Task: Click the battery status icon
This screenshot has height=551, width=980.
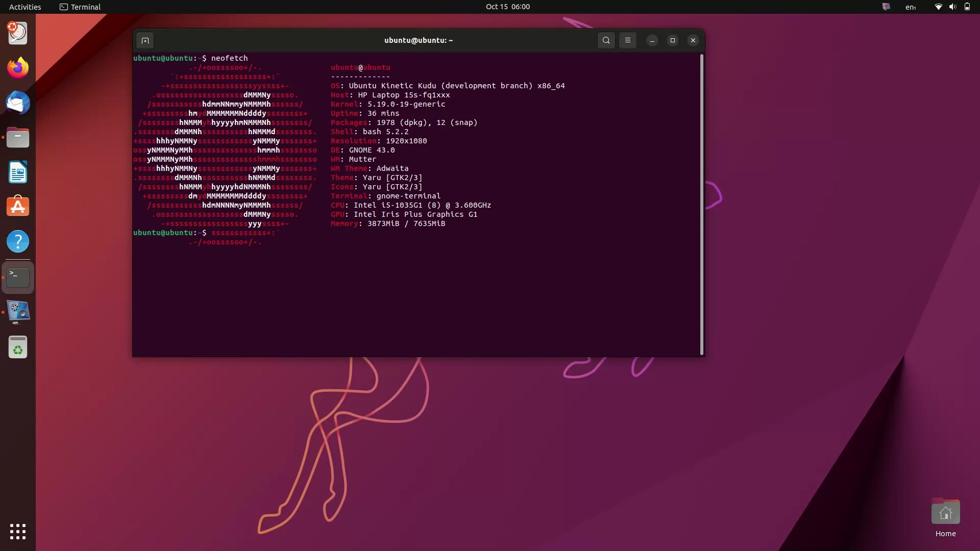Action: tap(967, 7)
